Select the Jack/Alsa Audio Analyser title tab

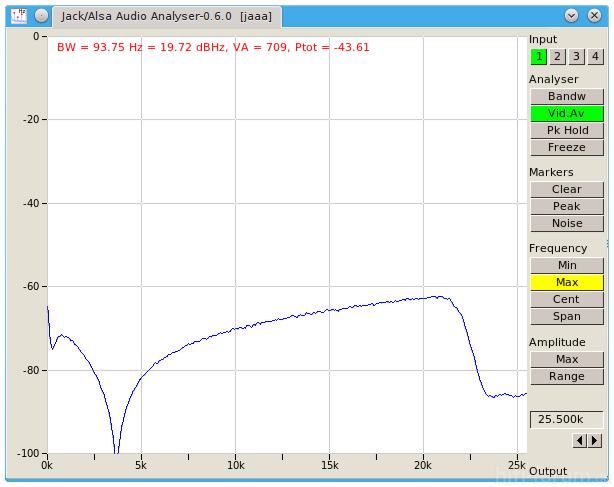click(x=167, y=16)
